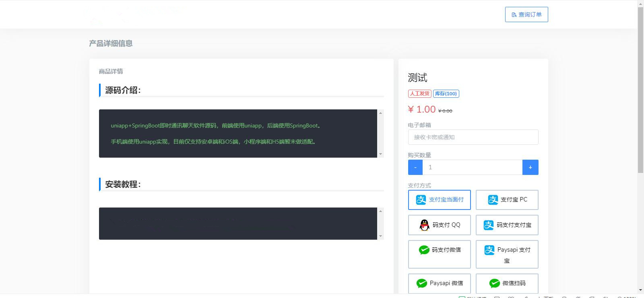
Task: Click up arrow of 源码介绍 code box scrollbar
Action: [x=380, y=113]
